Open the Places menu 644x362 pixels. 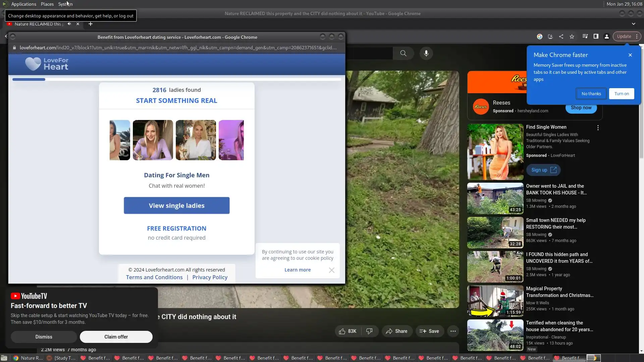47,4
